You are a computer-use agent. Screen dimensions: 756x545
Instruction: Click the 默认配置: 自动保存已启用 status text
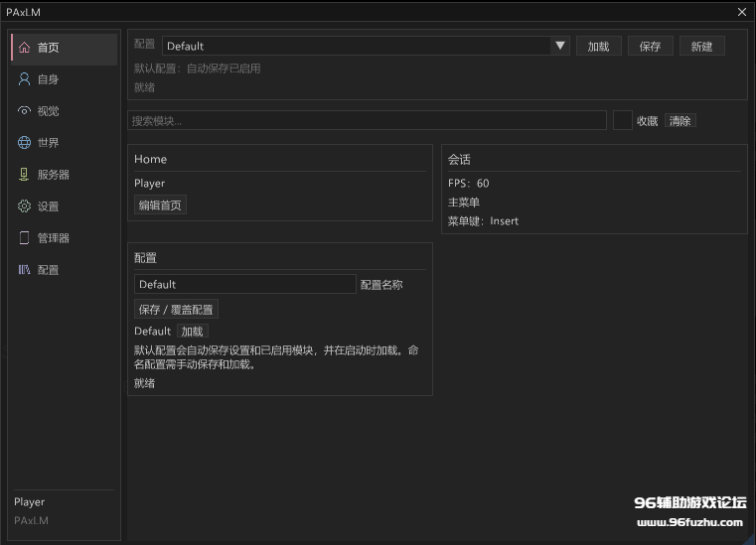[x=198, y=68]
